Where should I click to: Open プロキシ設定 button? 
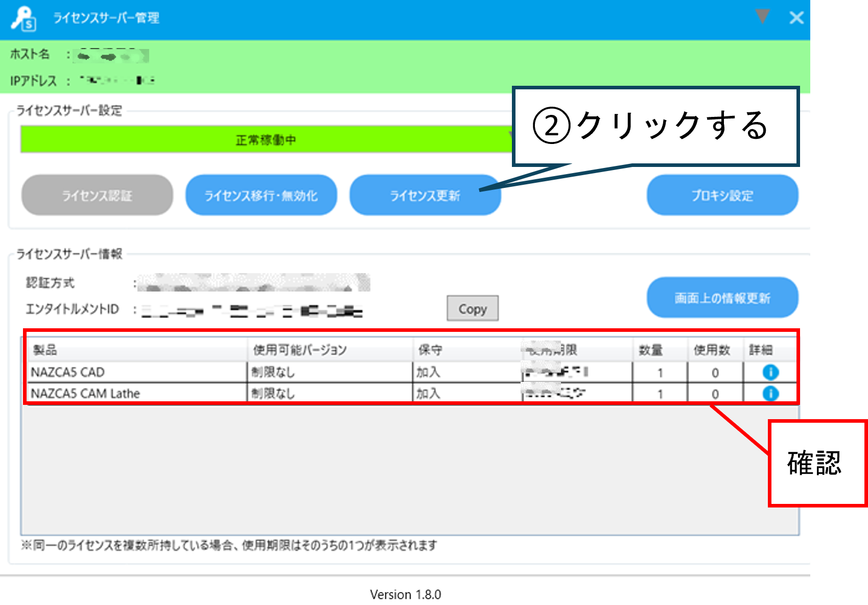tap(722, 195)
